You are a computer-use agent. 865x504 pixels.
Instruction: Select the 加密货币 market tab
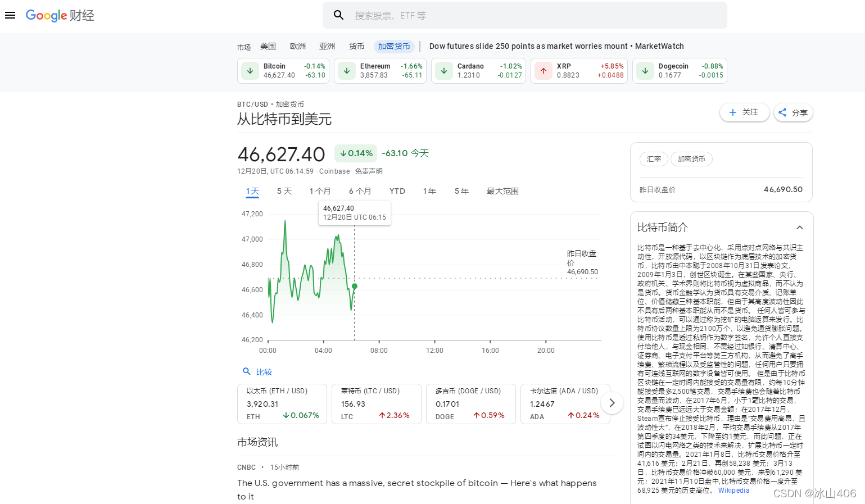pyautogui.click(x=394, y=47)
